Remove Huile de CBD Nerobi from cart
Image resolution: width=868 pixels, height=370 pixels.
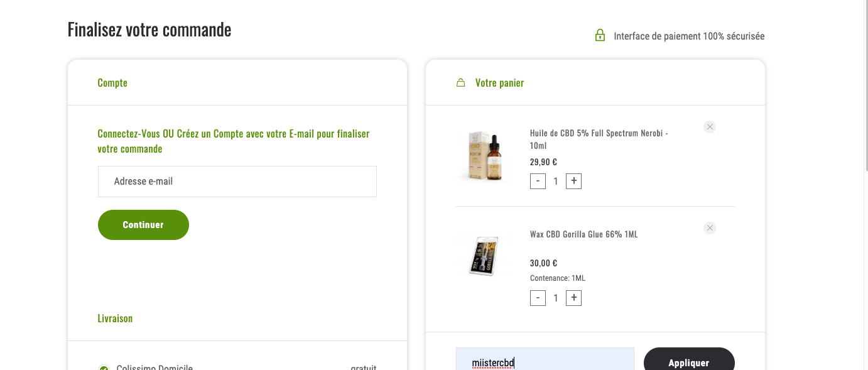click(710, 127)
